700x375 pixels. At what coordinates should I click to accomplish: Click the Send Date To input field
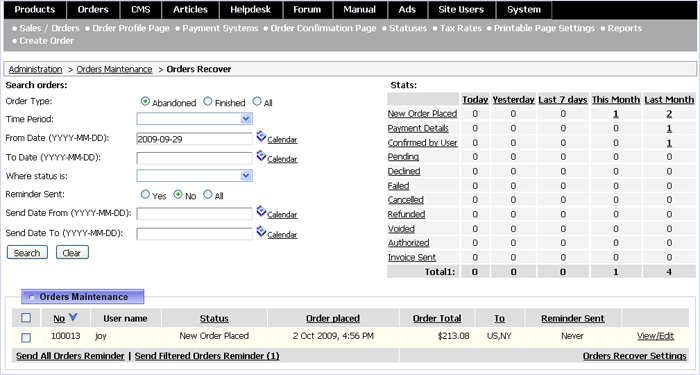[x=195, y=233]
